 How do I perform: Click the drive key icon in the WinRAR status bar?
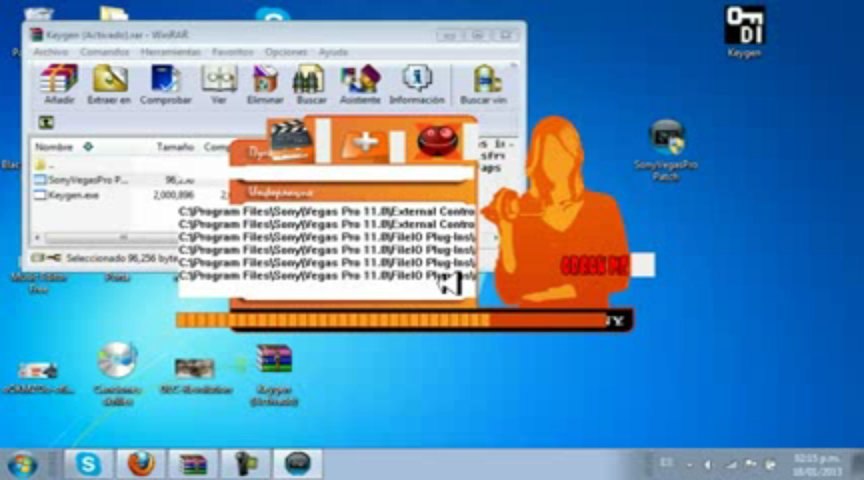pyautogui.click(x=46, y=258)
